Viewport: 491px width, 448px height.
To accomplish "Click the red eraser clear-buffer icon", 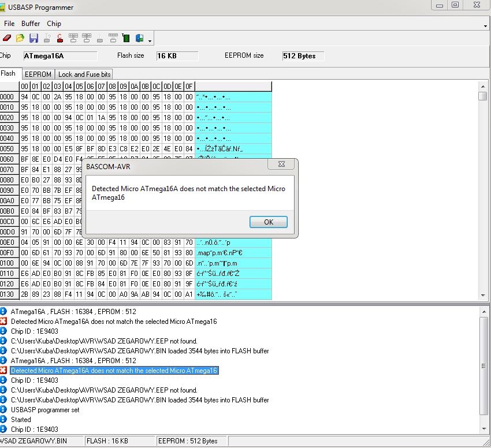I will [x=6, y=38].
